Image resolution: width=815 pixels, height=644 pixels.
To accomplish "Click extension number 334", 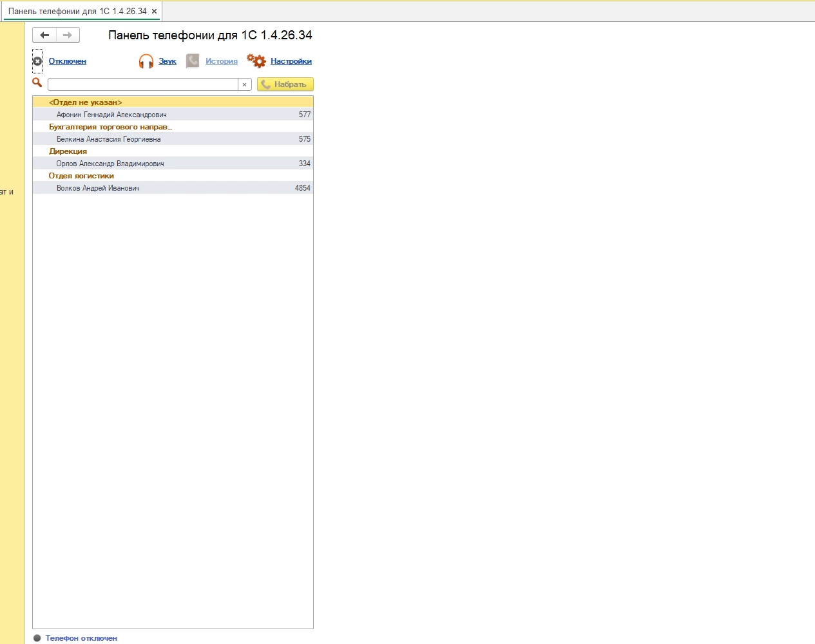I will tap(305, 164).
